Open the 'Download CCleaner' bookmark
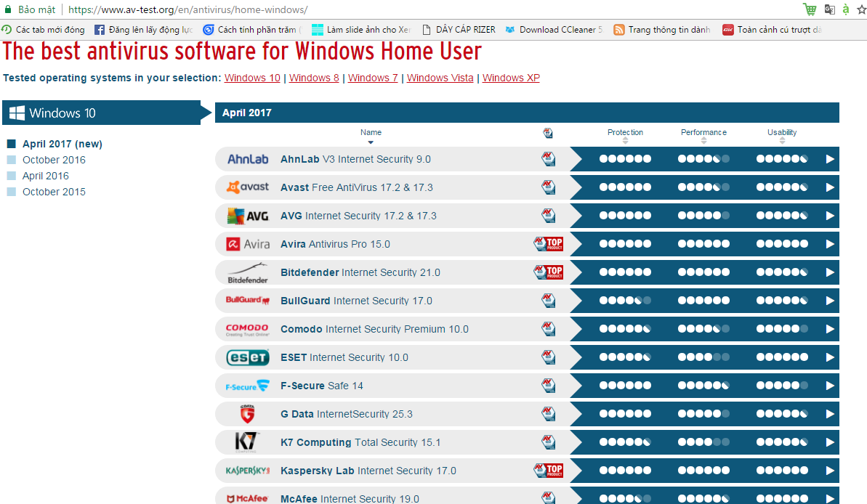The width and height of the screenshot is (867, 504). click(554, 30)
